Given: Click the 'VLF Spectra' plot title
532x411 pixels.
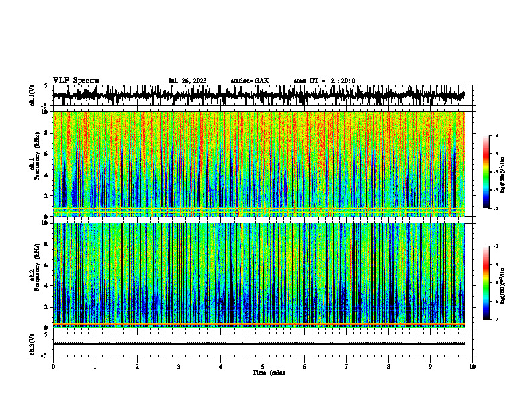Looking at the screenshot, I should pyautogui.click(x=76, y=81).
